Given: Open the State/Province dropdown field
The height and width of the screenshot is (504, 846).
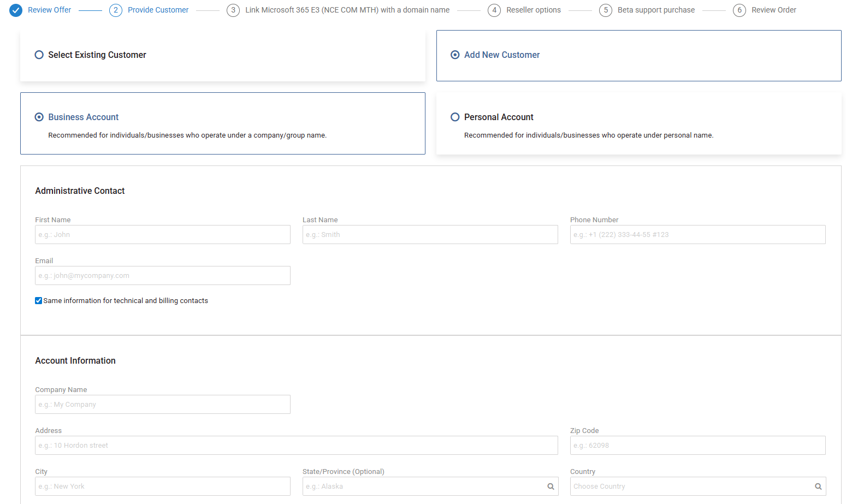Looking at the screenshot, I should [x=423, y=487].
